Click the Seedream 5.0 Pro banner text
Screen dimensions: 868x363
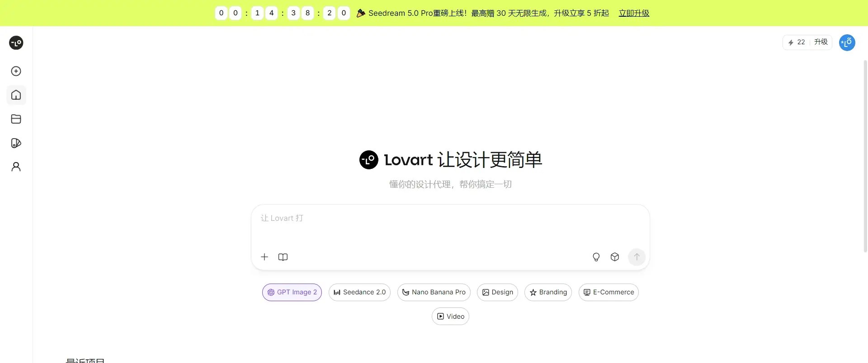(489, 13)
